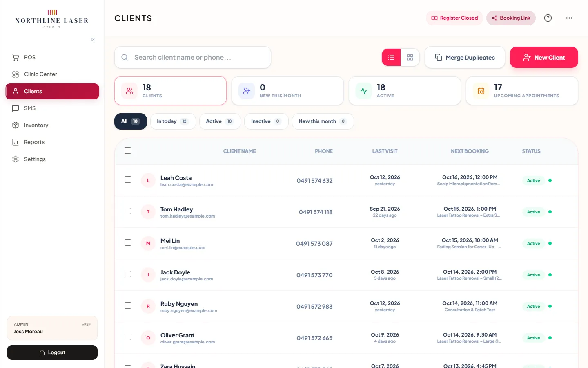Viewport: 588px width, 368px height.
Task: Go to Clinic Center
Action: [x=52, y=74]
